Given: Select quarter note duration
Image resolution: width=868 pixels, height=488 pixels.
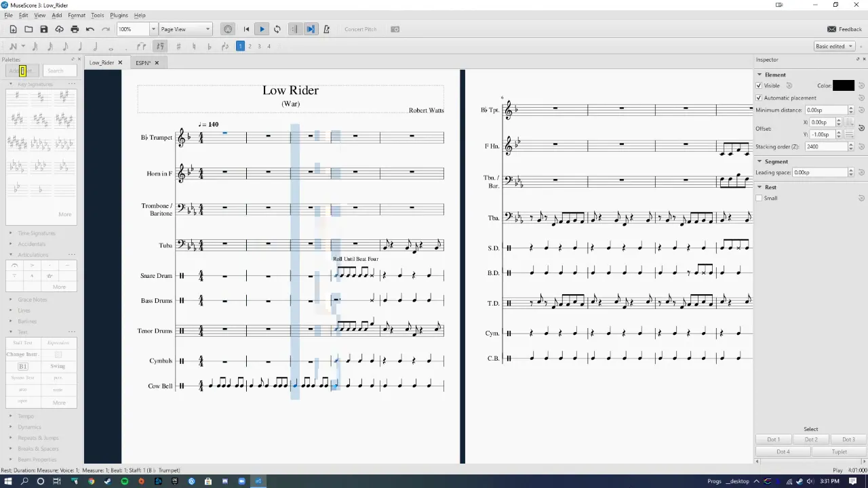Looking at the screenshot, I should (x=80, y=46).
